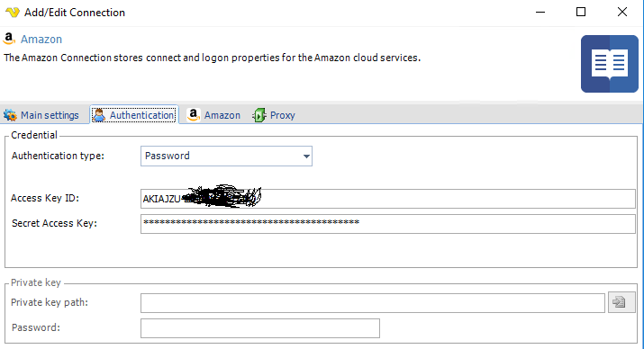This screenshot has width=644, height=349.
Task: Focus the Secret Access Key field
Action: pyautogui.click(x=387, y=224)
